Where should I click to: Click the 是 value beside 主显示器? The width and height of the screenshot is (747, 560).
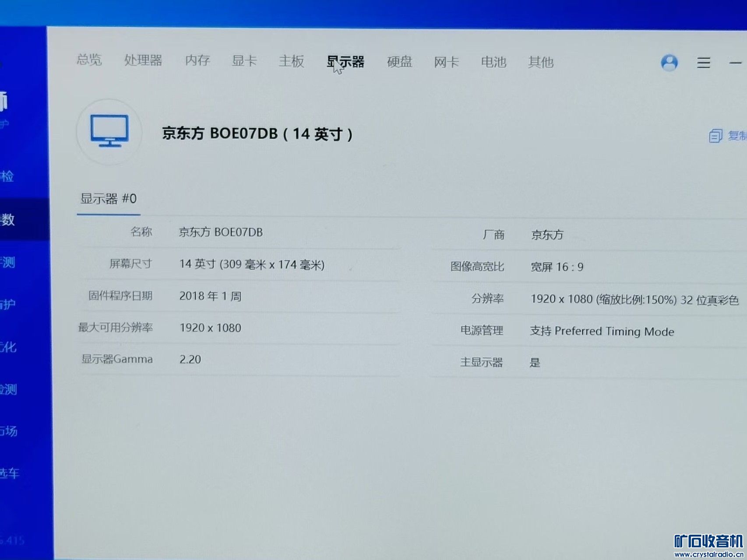[535, 363]
